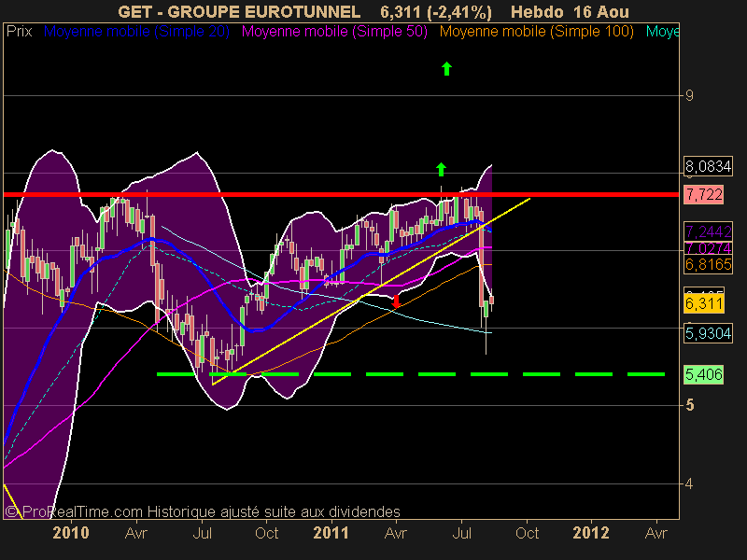Click the GET - GROUPE EUROTUNNEL title
Viewport: 747px width, 560px height.
click(x=239, y=11)
